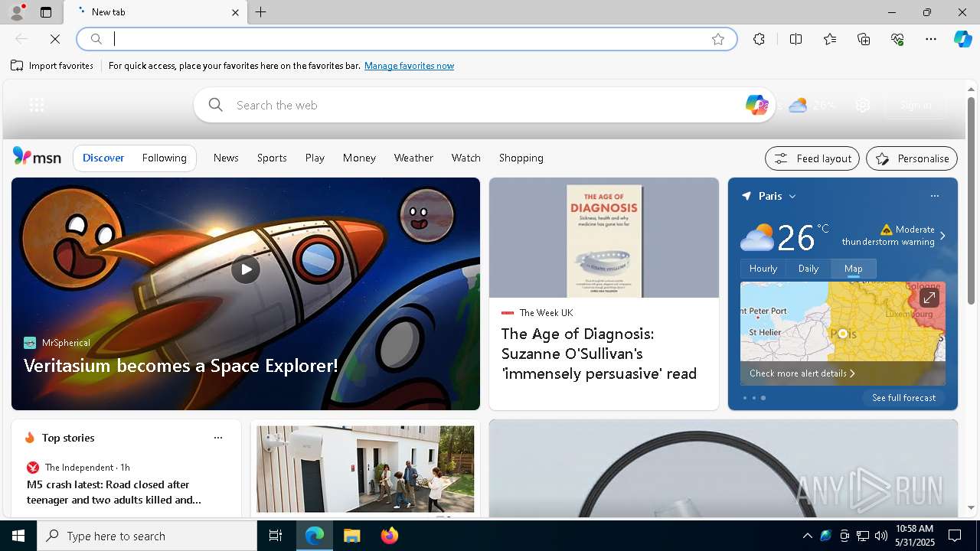The image size is (980, 551).
Task: Select the Hourly weather tab
Action: click(x=763, y=269)
